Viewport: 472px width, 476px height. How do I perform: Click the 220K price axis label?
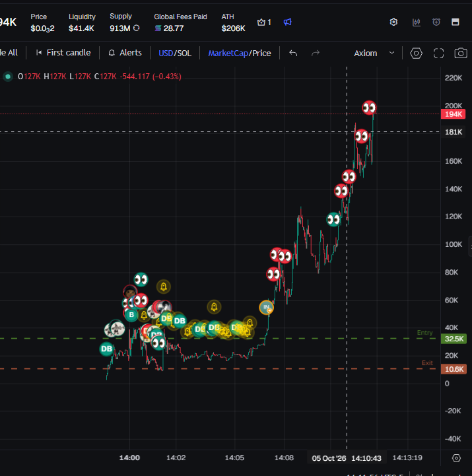[454, 78]
